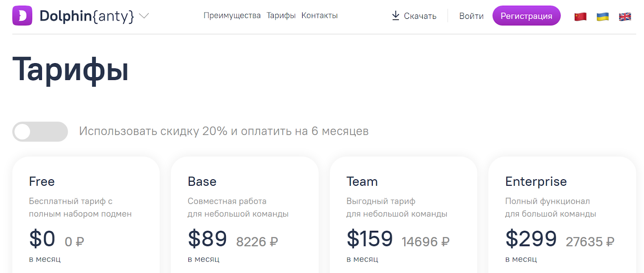
Task: Click the Dolphin{anty} brand name
Action: click(x=87, y=16)
